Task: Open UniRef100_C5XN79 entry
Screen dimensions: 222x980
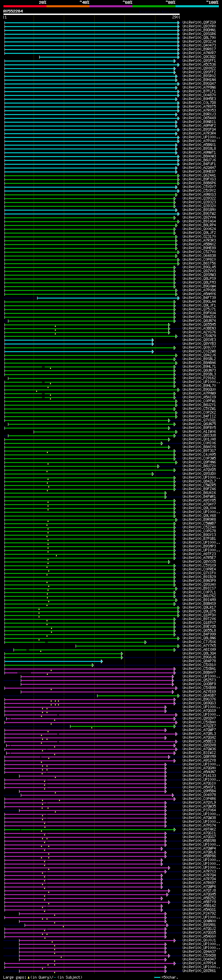Action: coord(199,336)
